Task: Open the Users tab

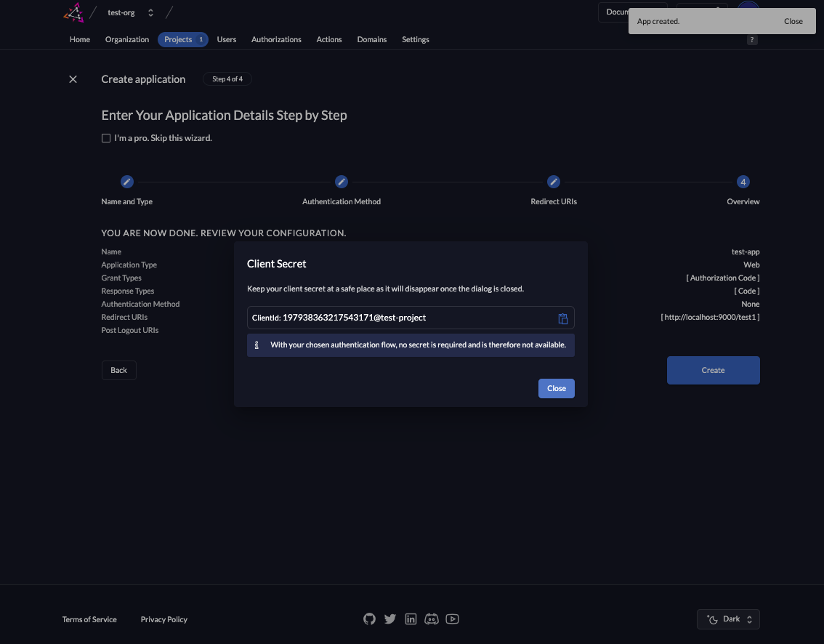Action: 227,39
